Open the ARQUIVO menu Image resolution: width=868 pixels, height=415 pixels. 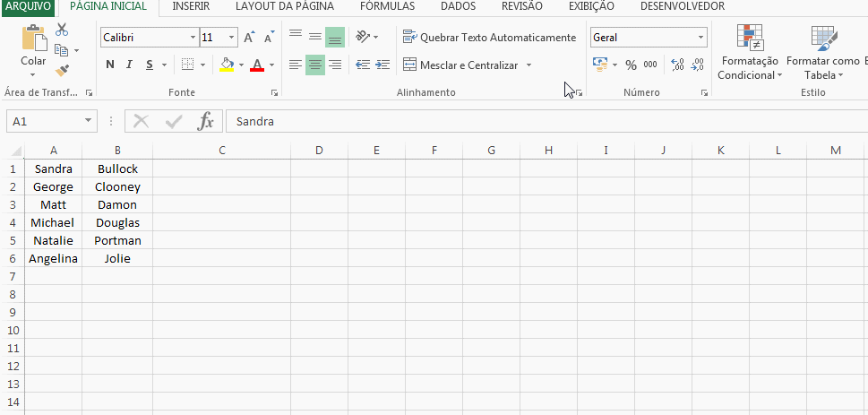29,6
